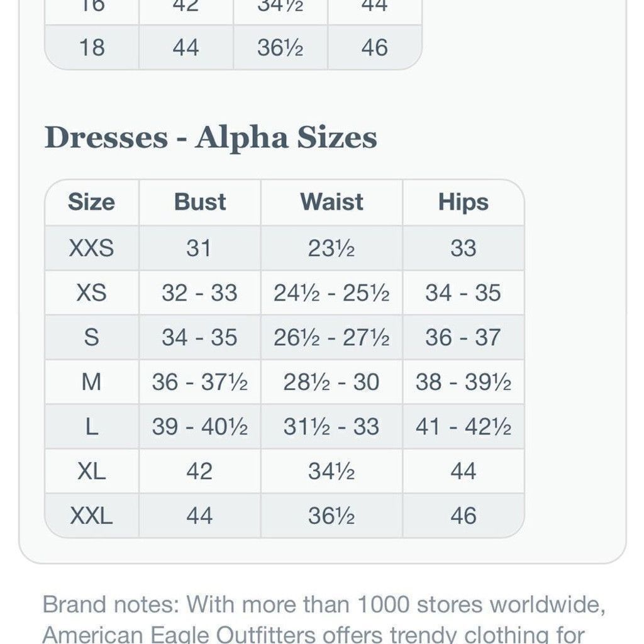Select the L hips value 41 - 42½
This screenshot has height=644, width=644.
[x=464, y=426]
